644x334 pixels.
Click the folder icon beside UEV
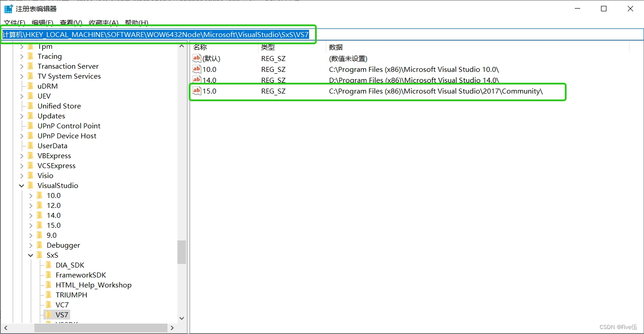(31, 96)
